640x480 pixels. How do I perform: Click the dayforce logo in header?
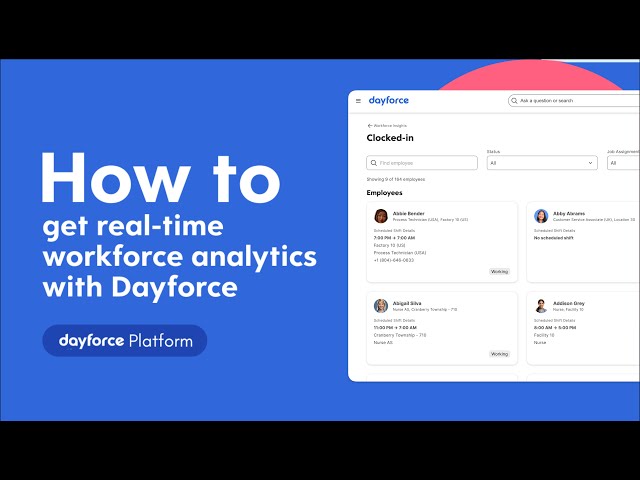point(388,100)
